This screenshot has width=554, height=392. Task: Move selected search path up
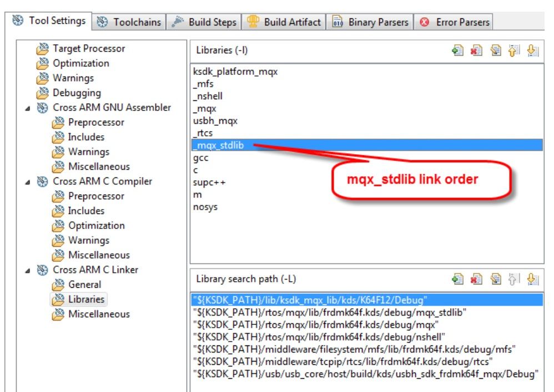point(514,279)
